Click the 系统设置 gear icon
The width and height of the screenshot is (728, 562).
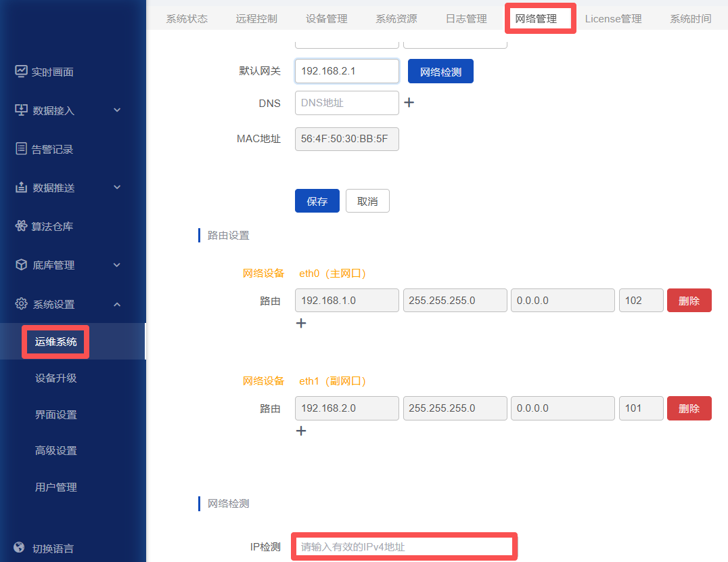(x=22, y=304)
